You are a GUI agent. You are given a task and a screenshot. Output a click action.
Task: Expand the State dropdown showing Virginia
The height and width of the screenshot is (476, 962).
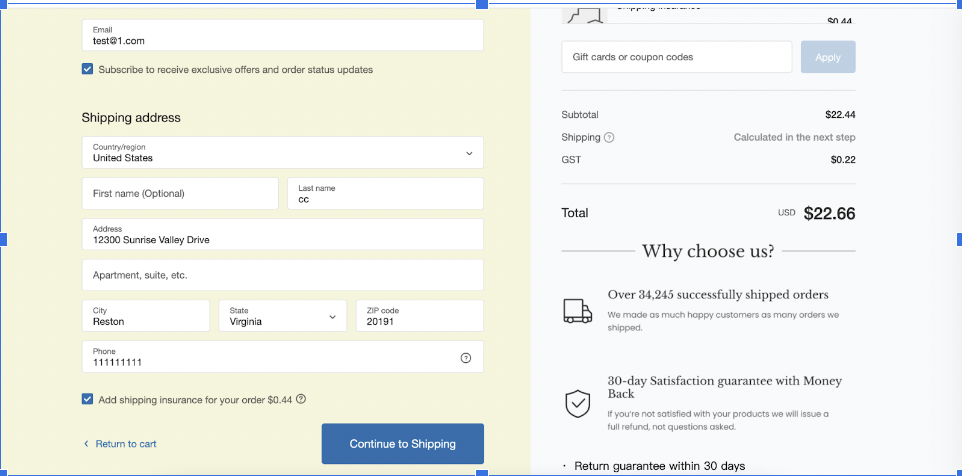[282, 316]
